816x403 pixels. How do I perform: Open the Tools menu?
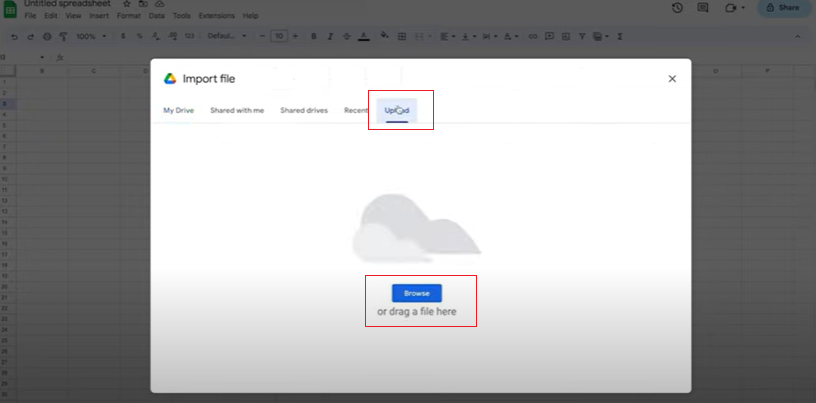point(182,16)
